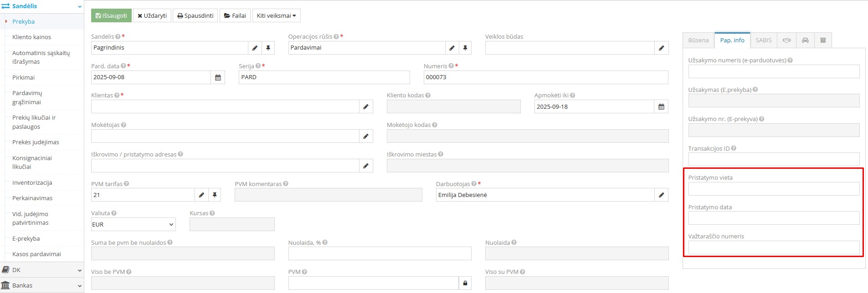Switch to the Būsena tab
The width and height of the screenshot is (868, 293).
click(698, 40)
